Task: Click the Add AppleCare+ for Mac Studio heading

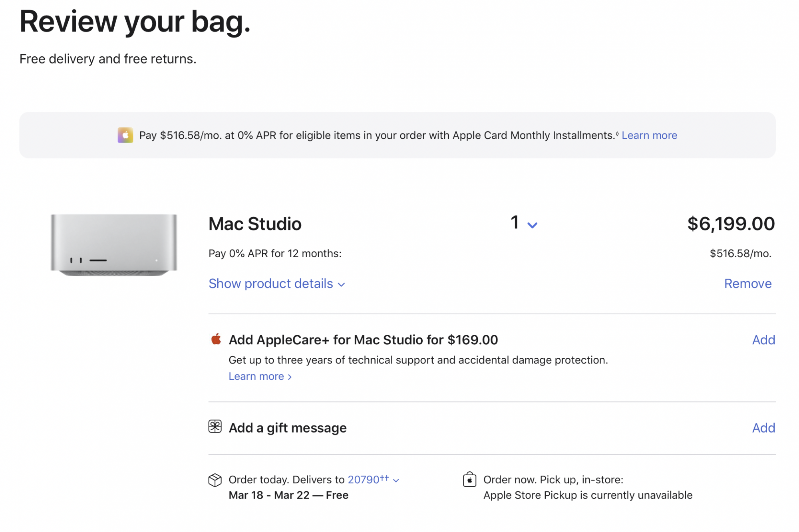Action: 363,340
